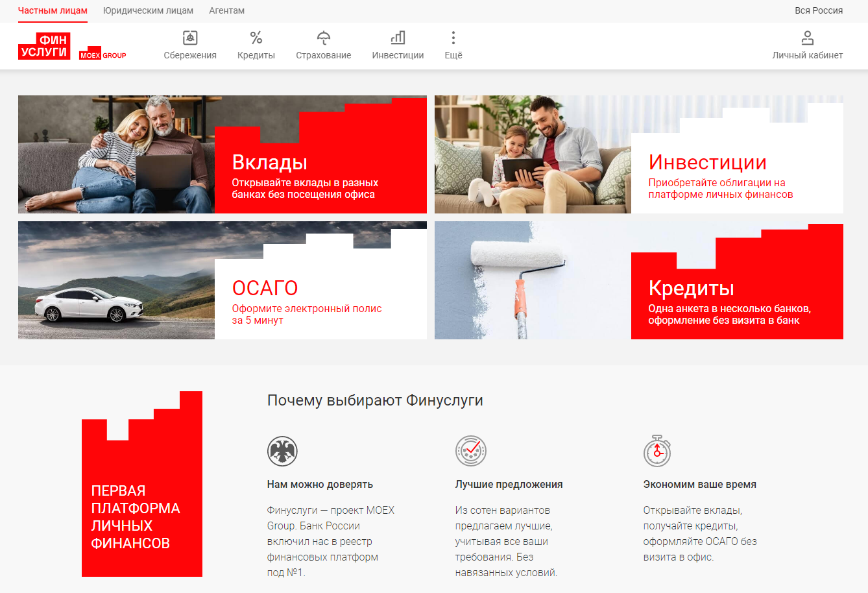The height and width of the screenshot is (593, 868).
Task: Open the Сбережения savings icon
Action: tap(190, 38)
